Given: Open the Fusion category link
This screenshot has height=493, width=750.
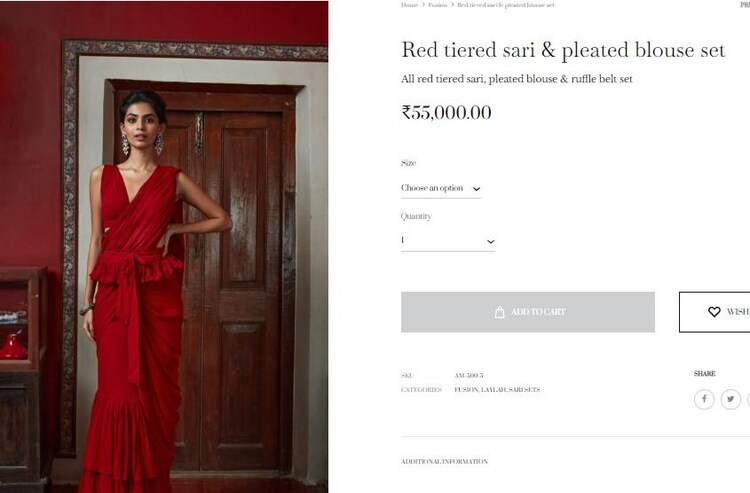Looking at the screenshot, I should [466, 390].
